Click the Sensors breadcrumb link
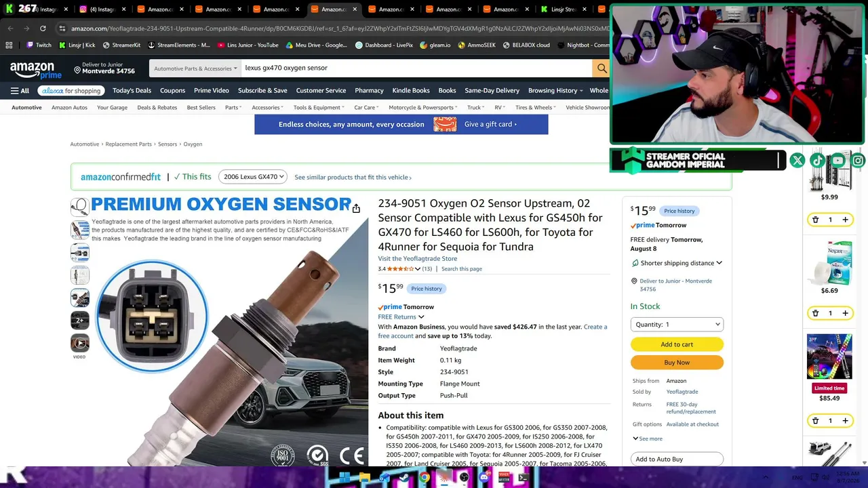Screen dimensions: 868x488 pyautogui.click(x=167, y=144)
